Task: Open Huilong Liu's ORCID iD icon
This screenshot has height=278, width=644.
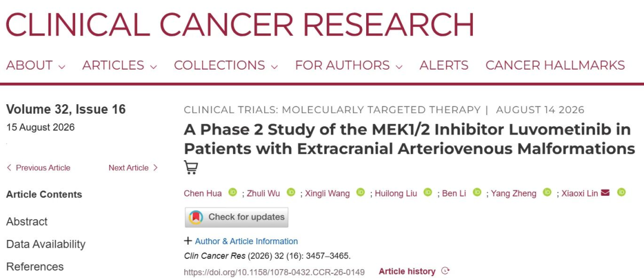Action: pos(428,192)
